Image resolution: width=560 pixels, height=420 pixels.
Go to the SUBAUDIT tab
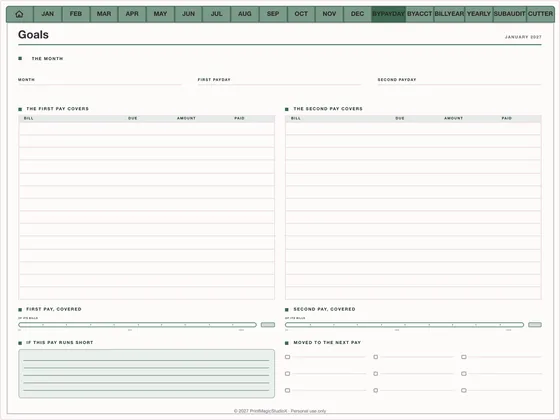click(510, 14)
